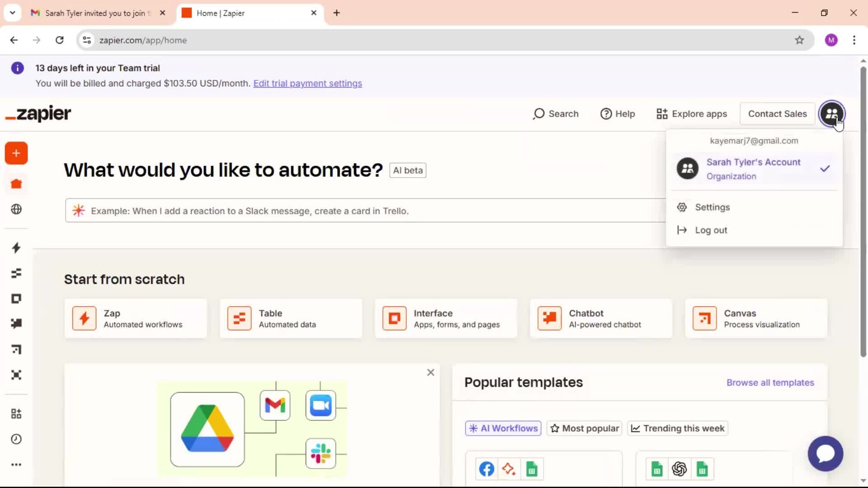The image size is (868, 488).
Task: Select Trending this week template filter
Action: [x=678, y=428]
